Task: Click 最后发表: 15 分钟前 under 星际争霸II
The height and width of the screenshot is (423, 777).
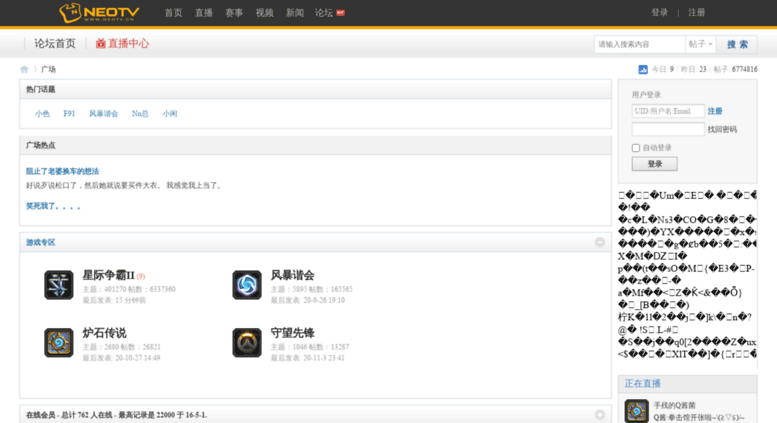Action: (114, 300)
